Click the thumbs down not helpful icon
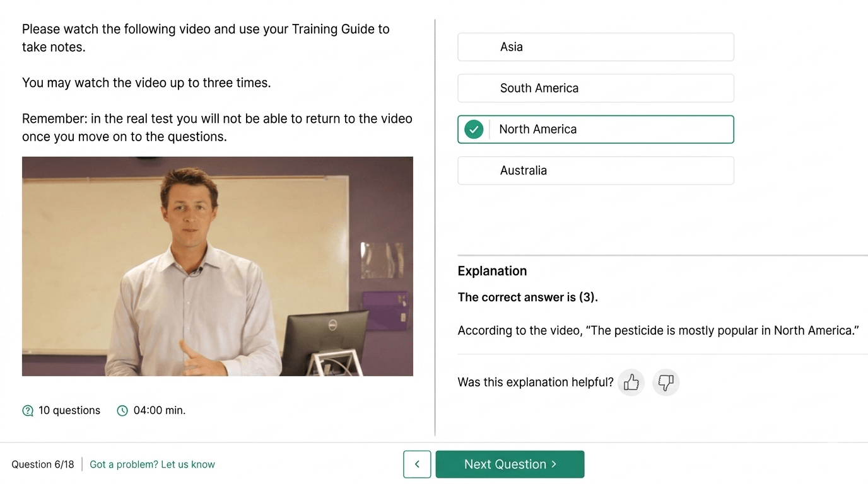Screen dimensions: 868x484 (x=666, y=382)
